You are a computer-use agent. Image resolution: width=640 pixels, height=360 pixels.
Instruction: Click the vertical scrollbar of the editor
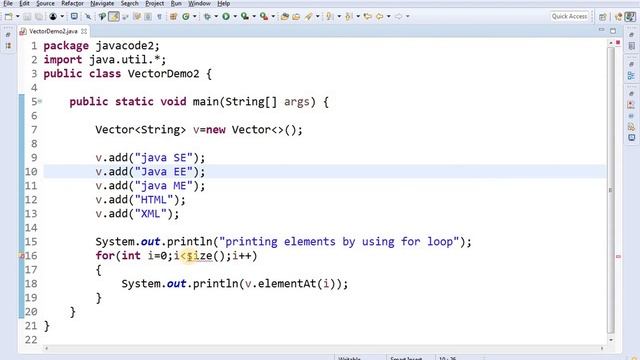tap(611, 190)
